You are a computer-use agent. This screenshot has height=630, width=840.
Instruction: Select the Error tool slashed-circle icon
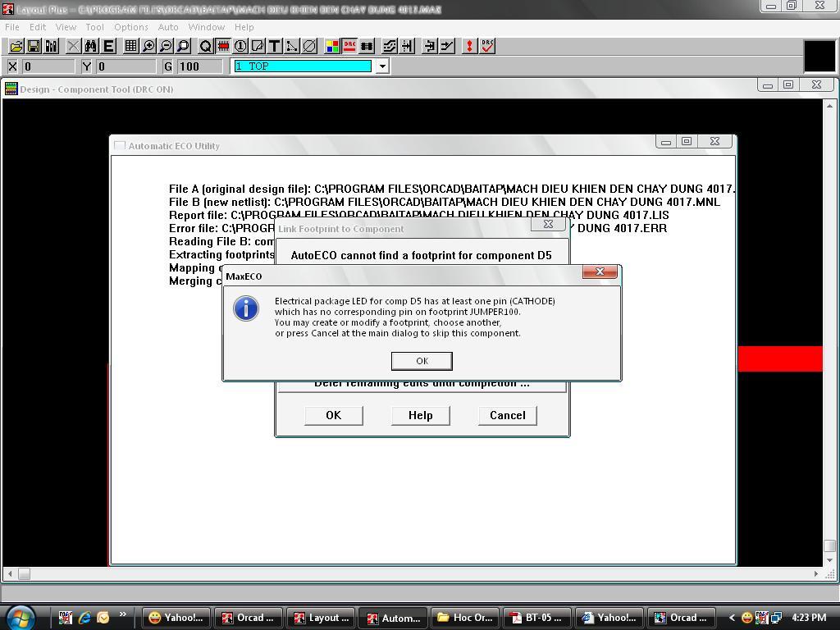coord(309,46)
